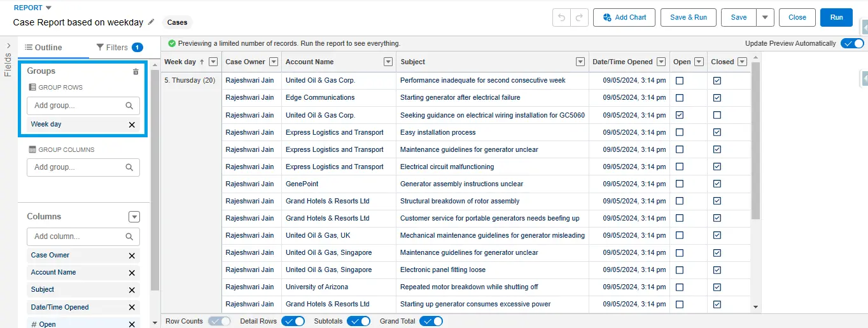Screen dimensions: 868x328
Task: Click search icon in Add column field
Action: tap(129, 236)
